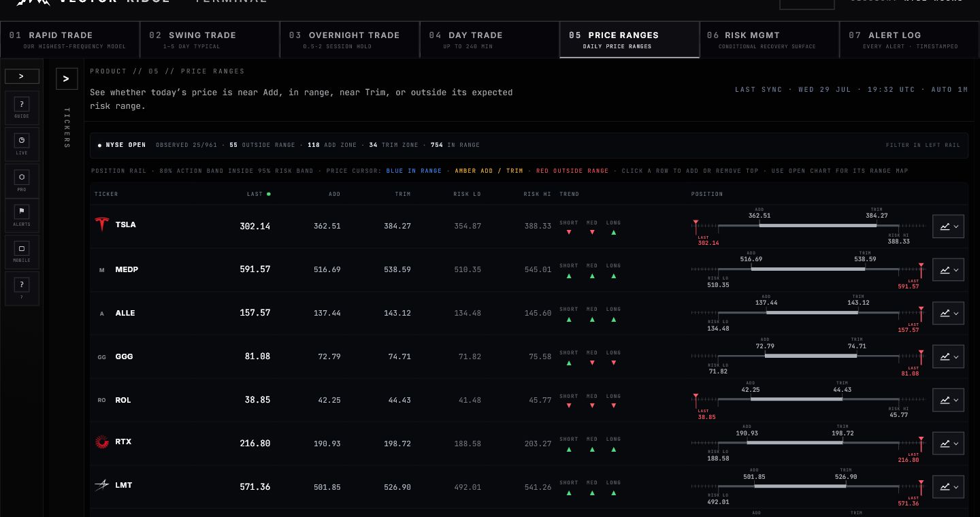980x517 pixels.
Task: Click the ALLE letter A badge
Action: (x=102, y=314)
